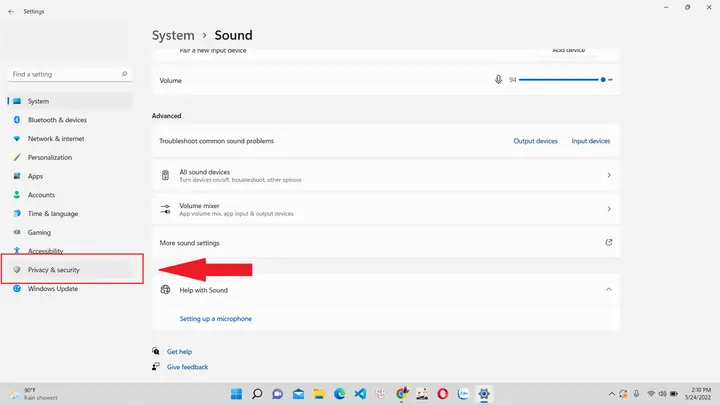Screen dimensions: 720x405
Task: Click Volume mixer chevron arrow
Action: point(609,209)
